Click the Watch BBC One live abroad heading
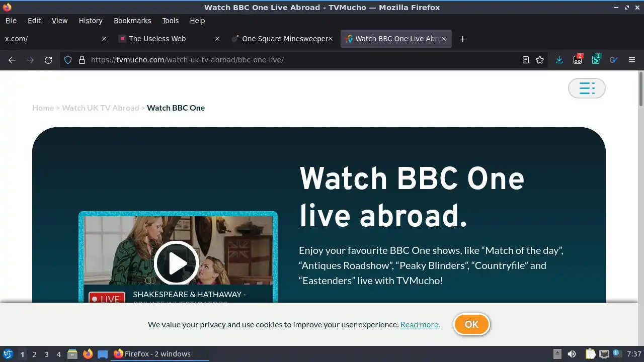The image size is (644, 362). [x=412, y=197]
